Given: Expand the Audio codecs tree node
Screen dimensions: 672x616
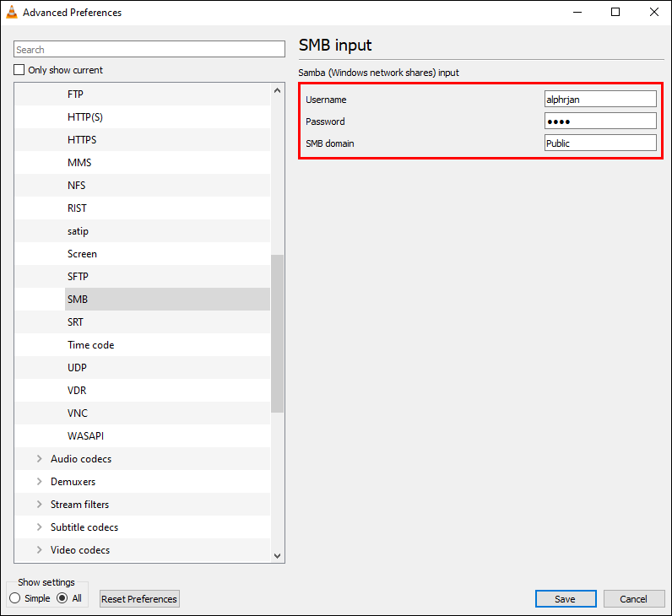Looking at the screenshot, I should pyautogui.click(x=40, y=459).
